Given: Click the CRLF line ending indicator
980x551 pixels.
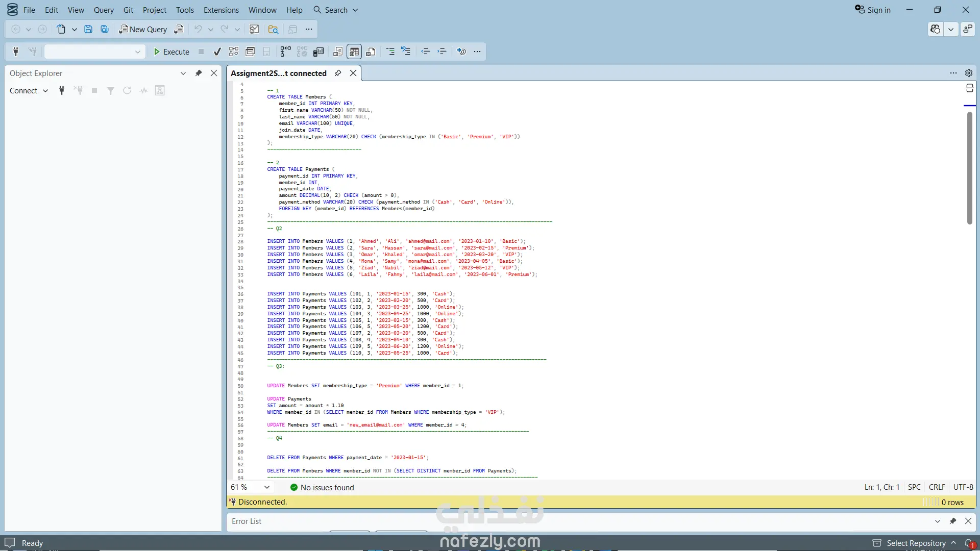Looking at the screenshot, I should click(937, 487).
